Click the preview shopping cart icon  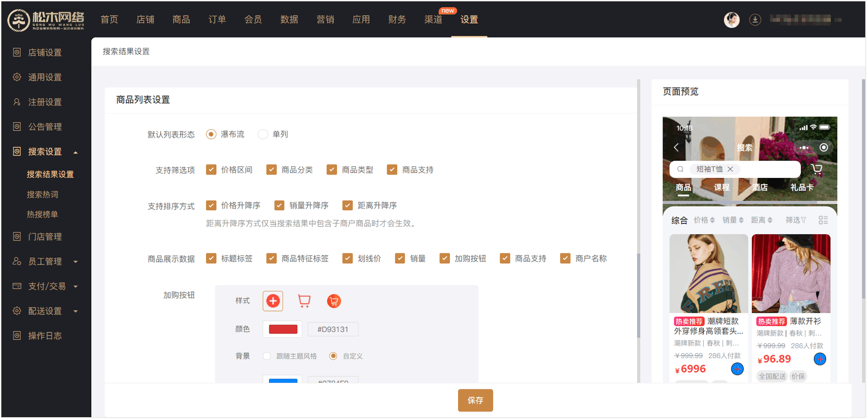pyautogui.click(x=817, y=169)
